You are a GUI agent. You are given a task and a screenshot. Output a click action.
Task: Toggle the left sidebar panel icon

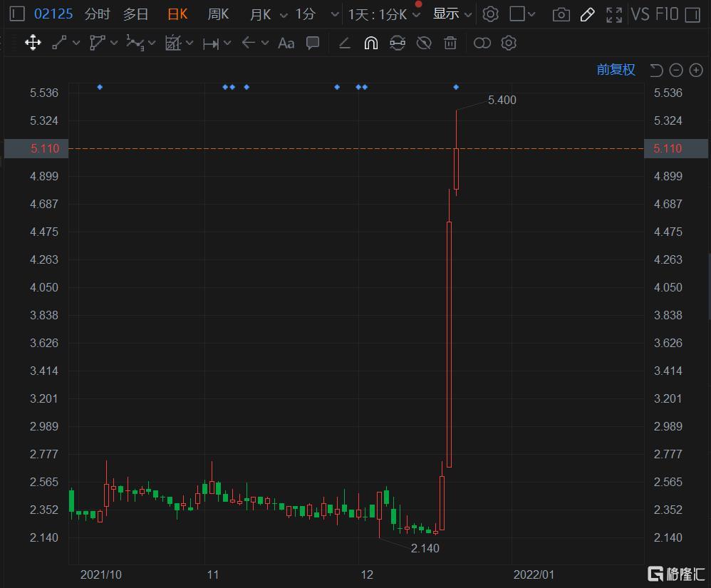click(x=17, y=14)
